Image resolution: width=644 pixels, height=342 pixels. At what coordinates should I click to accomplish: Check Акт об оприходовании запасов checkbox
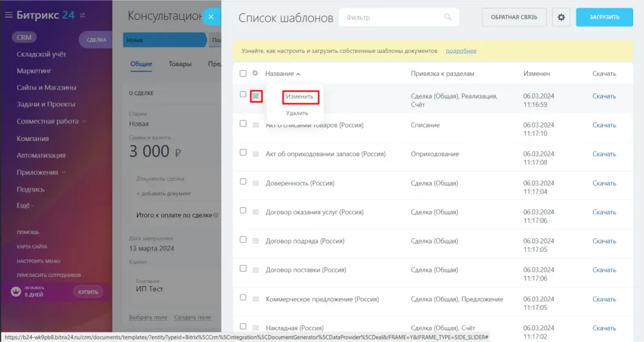243,152
